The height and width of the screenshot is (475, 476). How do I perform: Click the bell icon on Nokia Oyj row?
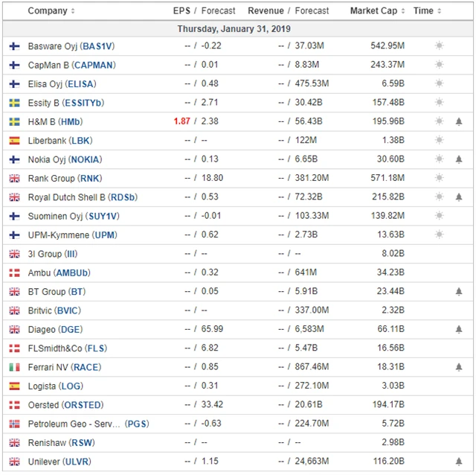click(459, 159)
